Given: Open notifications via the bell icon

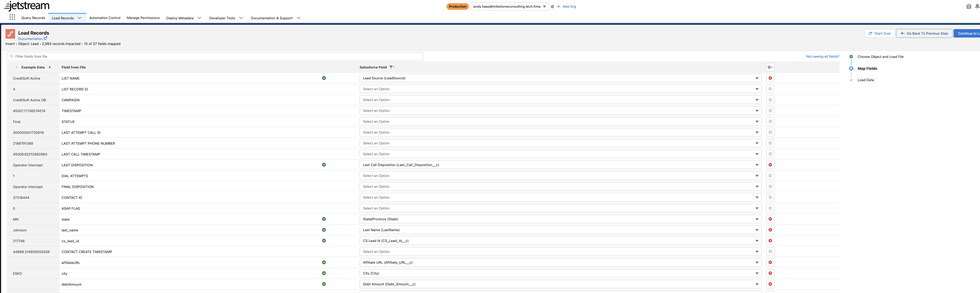Looking at the screenshot, I should [x=976, y=6].
